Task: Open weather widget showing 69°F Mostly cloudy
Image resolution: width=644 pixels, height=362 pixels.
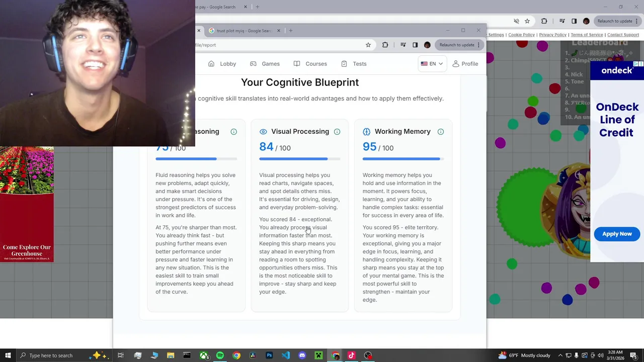Action: (524, 355)
